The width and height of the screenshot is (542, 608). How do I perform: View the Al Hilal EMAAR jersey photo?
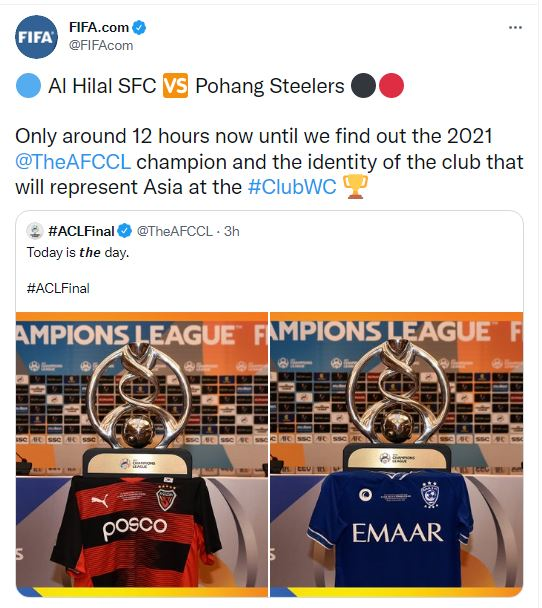tap(397, 454)
